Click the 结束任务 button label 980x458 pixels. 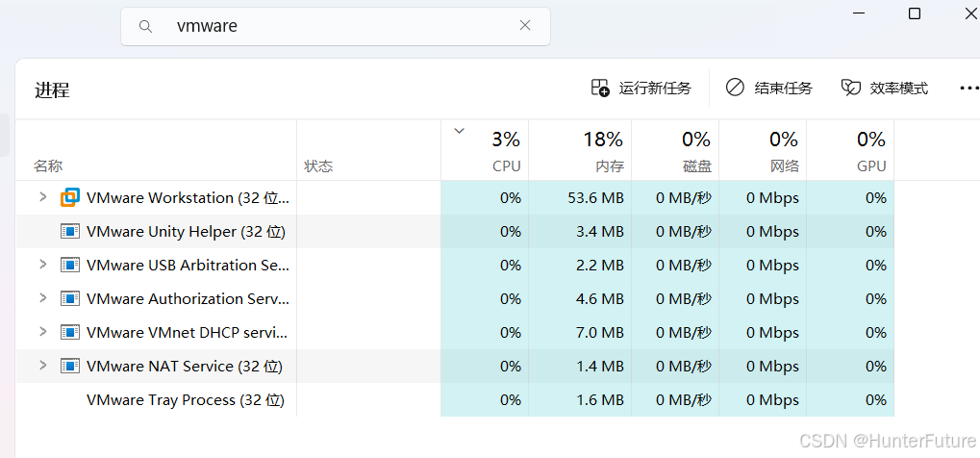point(783,89)
